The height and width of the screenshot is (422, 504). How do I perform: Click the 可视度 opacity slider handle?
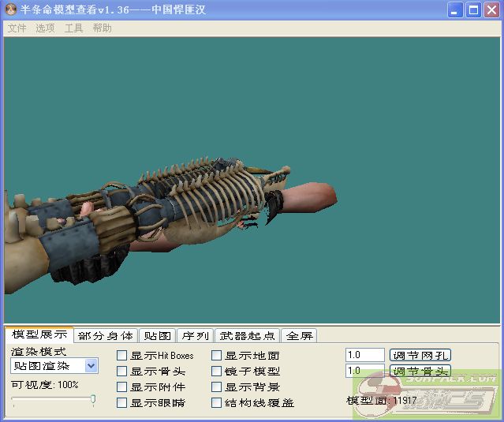[x=93, y=400]
